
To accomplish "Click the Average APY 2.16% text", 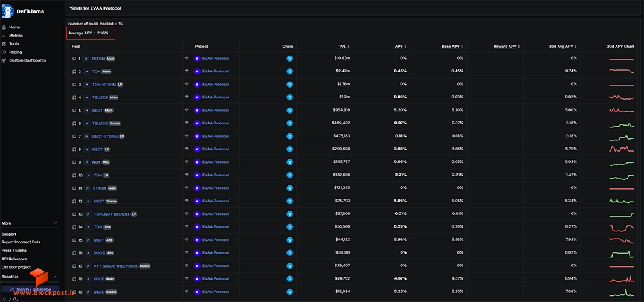I will [88, 33].
